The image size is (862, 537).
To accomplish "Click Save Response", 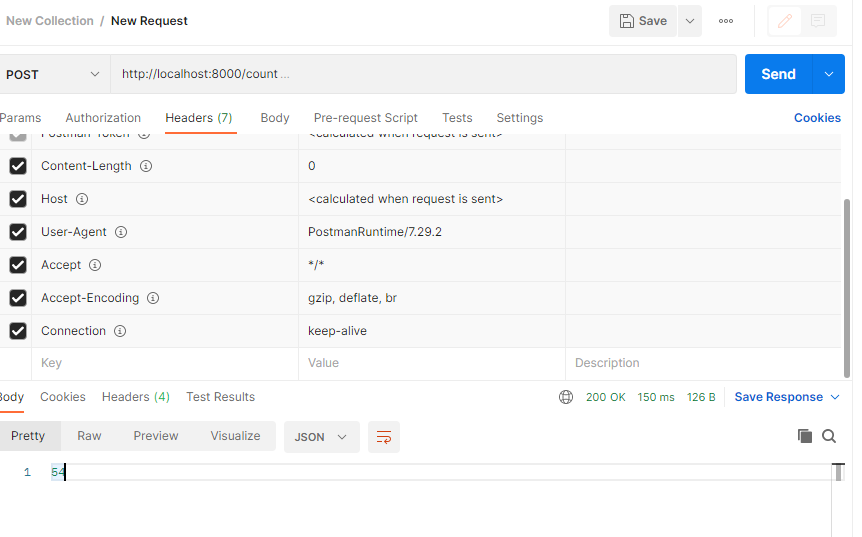I will point(778,397).
